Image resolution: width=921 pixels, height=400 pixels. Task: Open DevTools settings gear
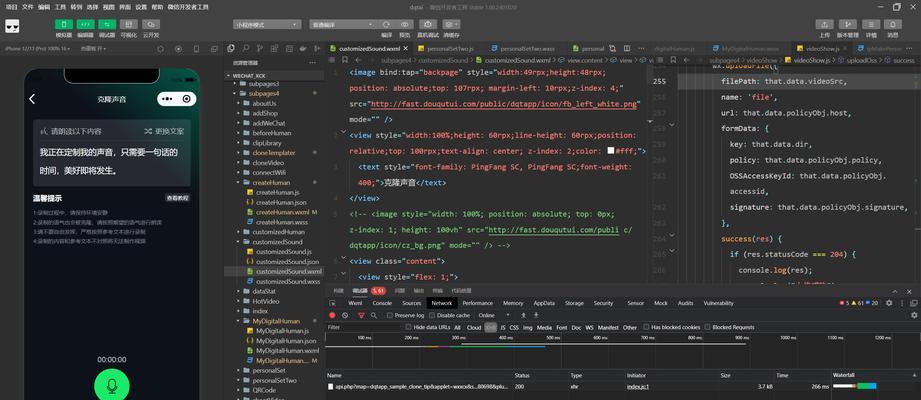click(889, 303)
